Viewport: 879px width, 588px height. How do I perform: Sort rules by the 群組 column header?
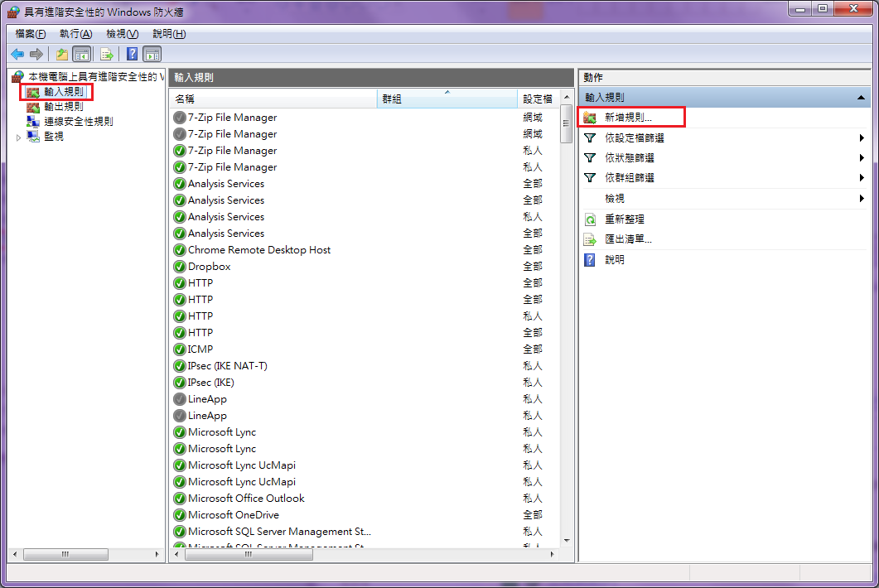click(447, 98)
